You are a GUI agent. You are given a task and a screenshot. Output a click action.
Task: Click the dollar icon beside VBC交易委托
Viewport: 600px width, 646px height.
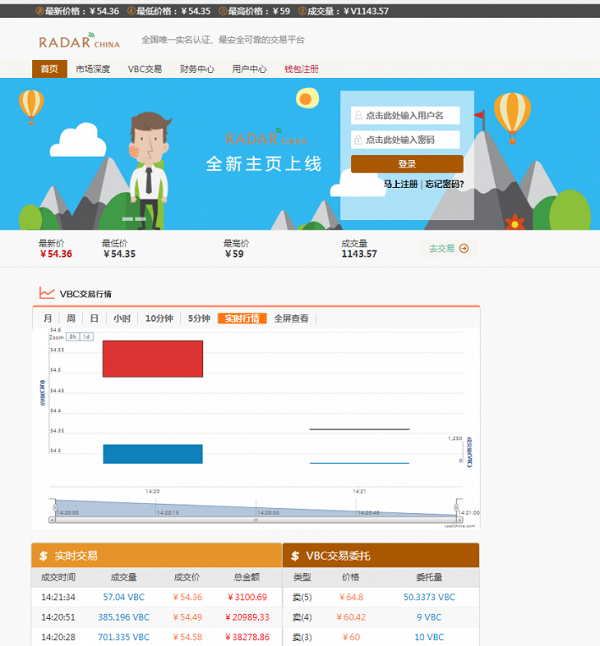[295, 556]
